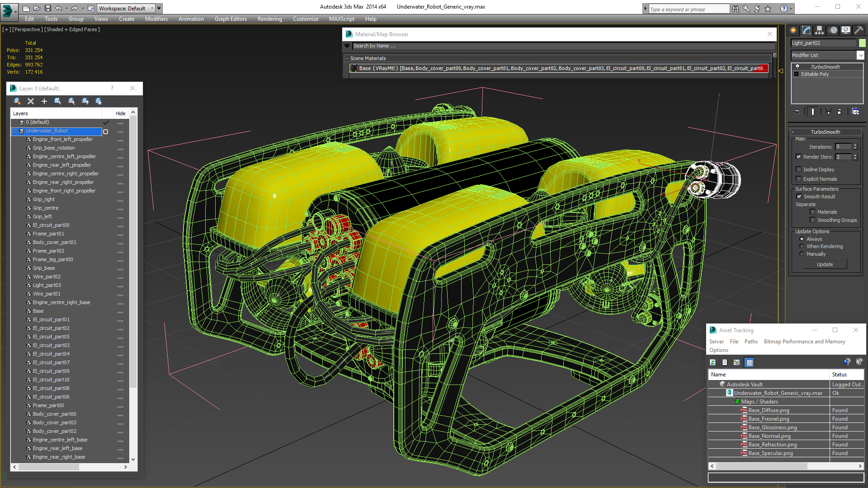Click the Save File toolbar icon
The width and height of the screenshot is (868, 488).
pos(47,8)
